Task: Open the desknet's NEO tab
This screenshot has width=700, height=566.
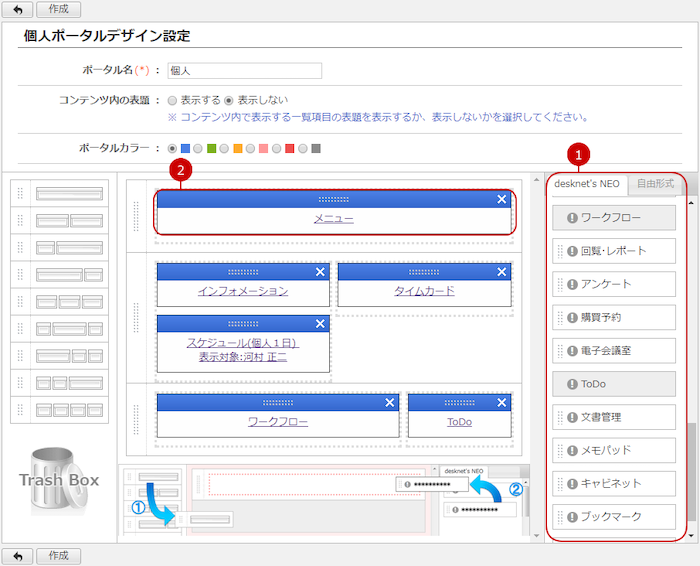Action: coord(590,183)
